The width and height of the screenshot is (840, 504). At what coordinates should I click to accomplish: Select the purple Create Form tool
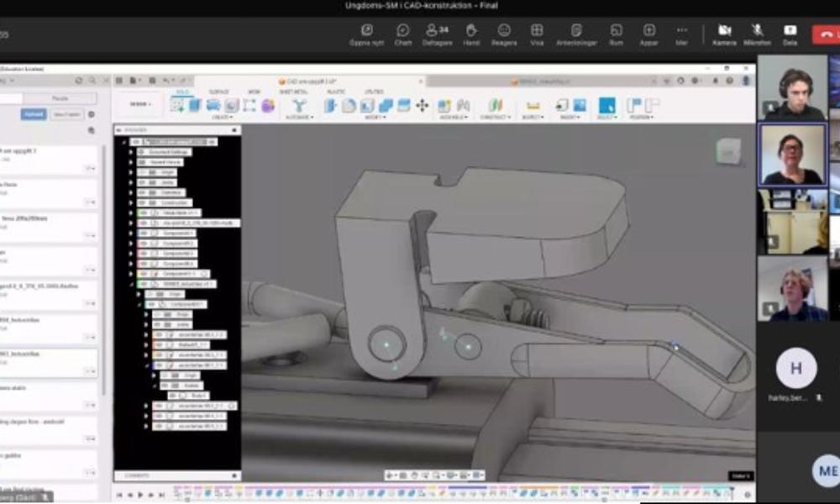(x=268, y=105)
